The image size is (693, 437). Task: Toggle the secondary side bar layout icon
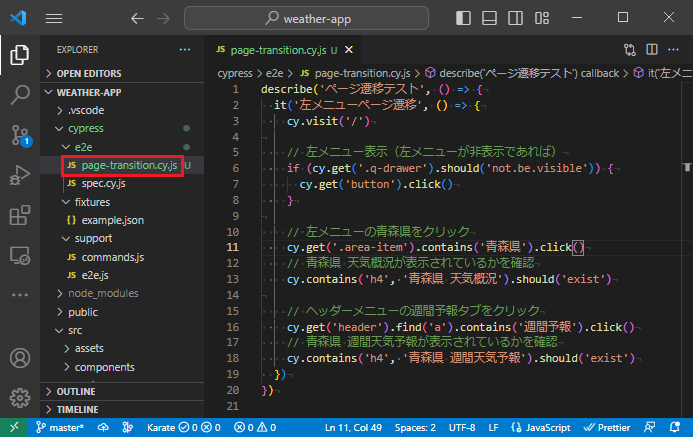click(515, 18)
